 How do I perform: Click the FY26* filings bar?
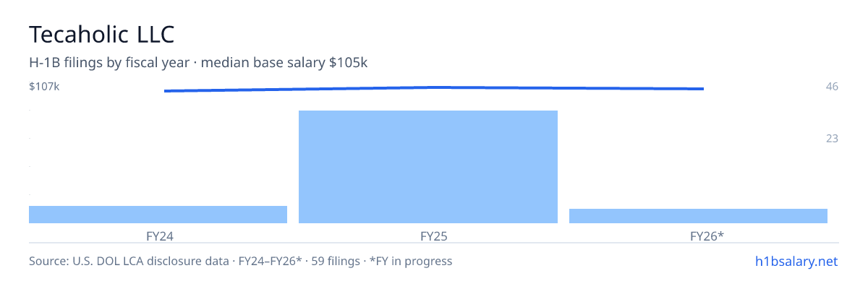pyautogui.click(x=698, y=216)
